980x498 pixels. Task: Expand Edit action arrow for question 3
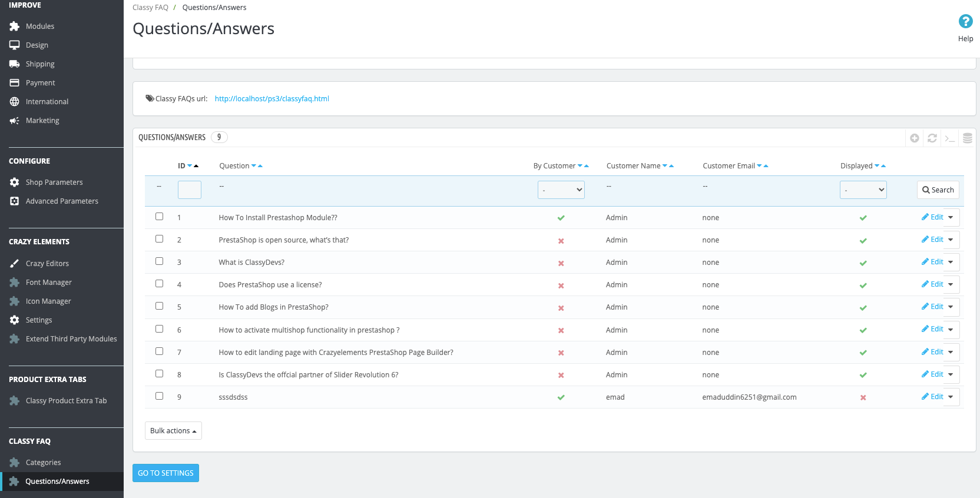951,262
